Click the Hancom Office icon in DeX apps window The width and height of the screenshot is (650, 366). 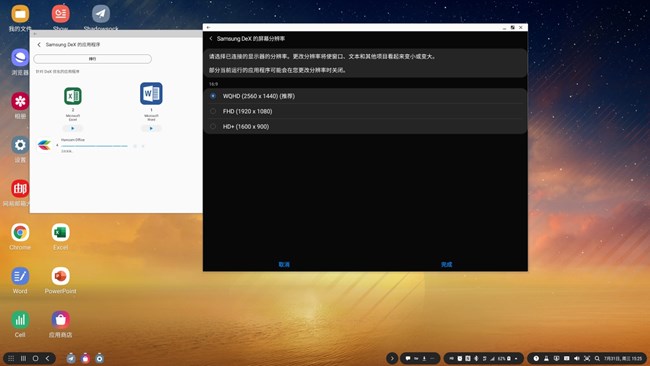pos(44,145)
